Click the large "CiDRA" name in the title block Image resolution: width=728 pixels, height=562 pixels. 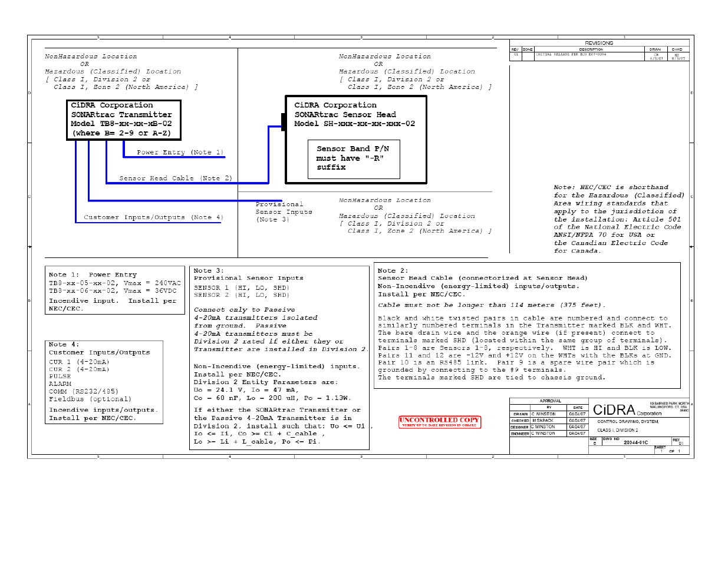614,410
